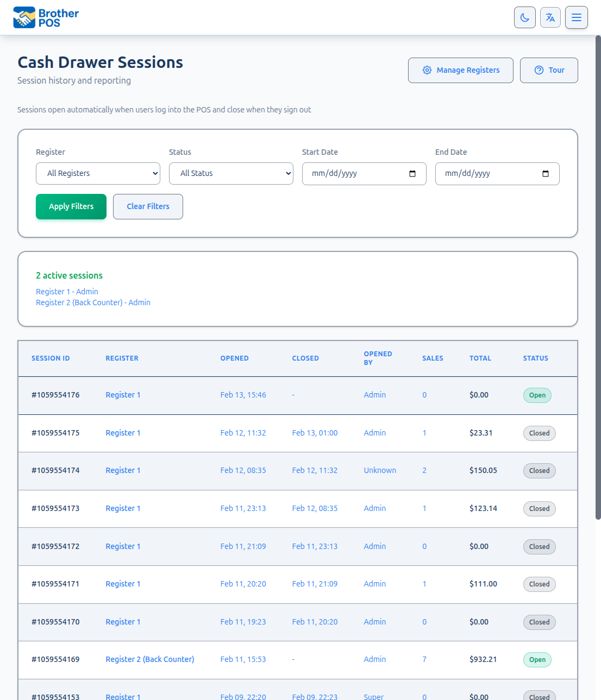This screenshot has height=700, width=601.
Task: Toggle dark mode with the moon icon
Action: click(x=524, y=17)
